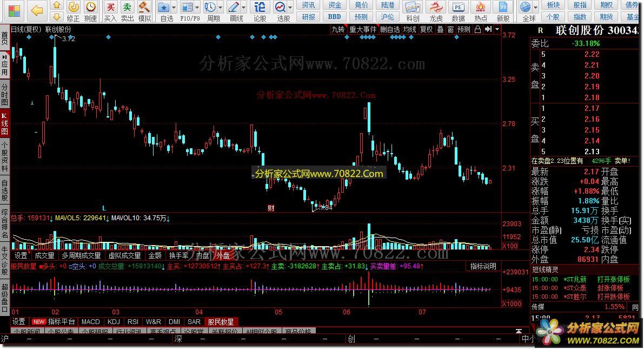Go back with the yellow left arrow

37,11
